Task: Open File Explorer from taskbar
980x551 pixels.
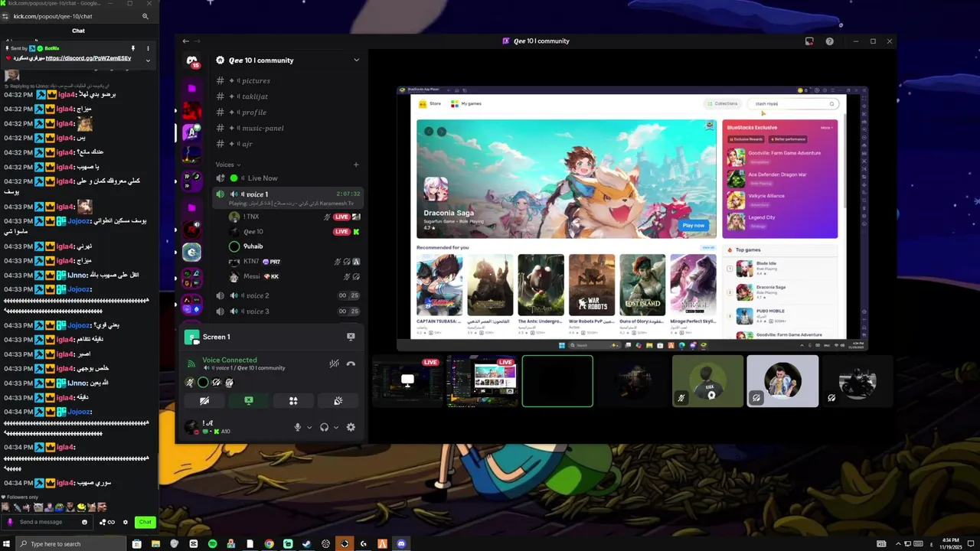Action: 155,543
